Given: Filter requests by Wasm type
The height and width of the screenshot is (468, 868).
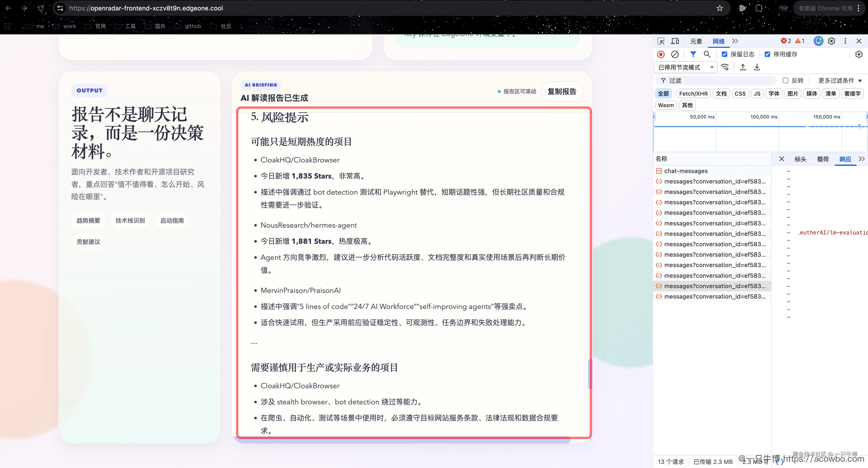Looking at the screenshot, I should click(x=666, y=105).
